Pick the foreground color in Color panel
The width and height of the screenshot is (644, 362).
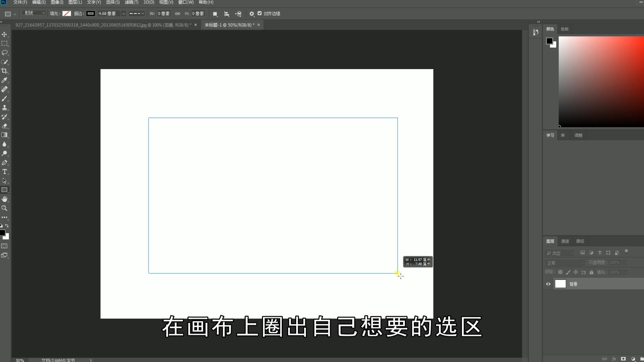[549, 41]
